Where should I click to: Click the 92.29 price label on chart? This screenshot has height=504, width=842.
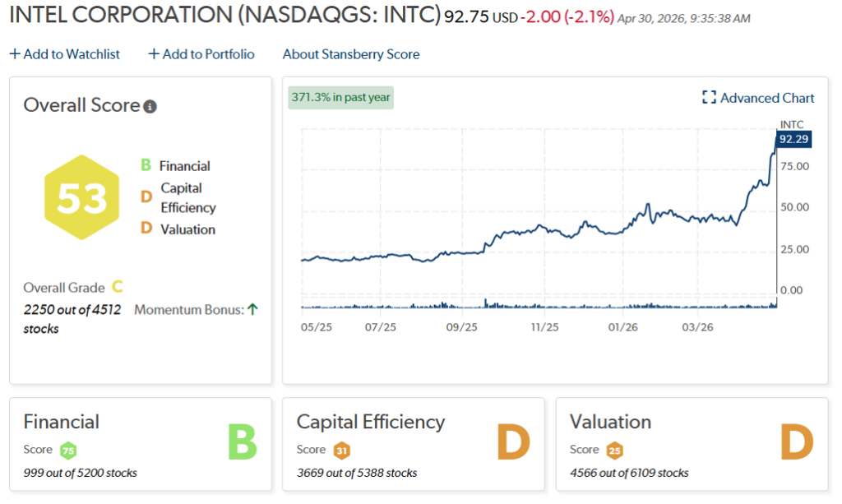click(x=793, y=139)
